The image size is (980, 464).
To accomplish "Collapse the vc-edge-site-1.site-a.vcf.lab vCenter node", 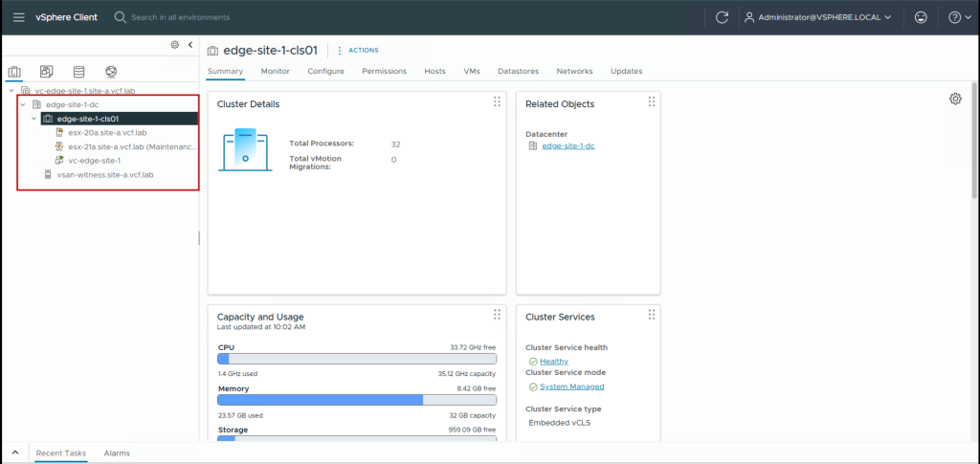I will tap(11, 91).
